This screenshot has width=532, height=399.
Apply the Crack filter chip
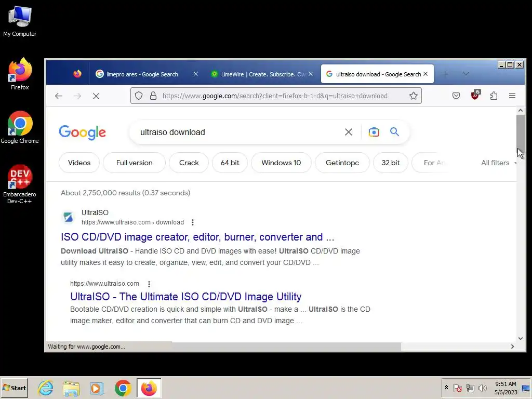(x=189, y=163)
